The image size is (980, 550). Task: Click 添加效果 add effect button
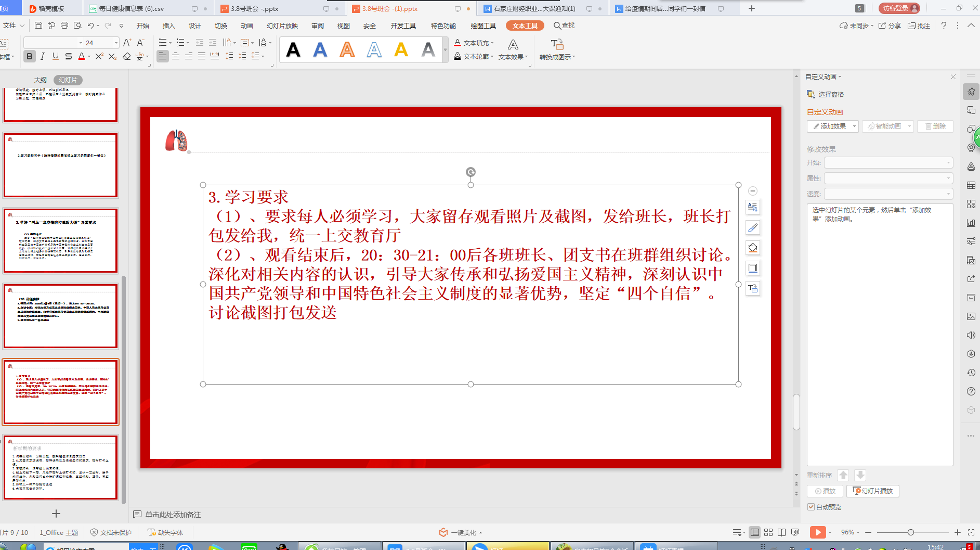pyautogui.click(x=832, y=126)
